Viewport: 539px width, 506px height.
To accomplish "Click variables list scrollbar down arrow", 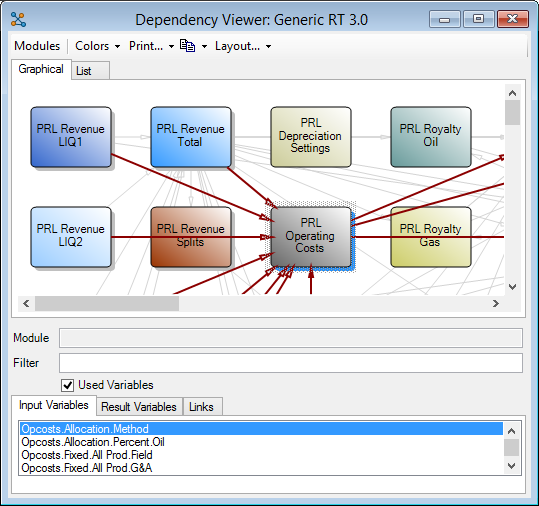I will (512, 466).
